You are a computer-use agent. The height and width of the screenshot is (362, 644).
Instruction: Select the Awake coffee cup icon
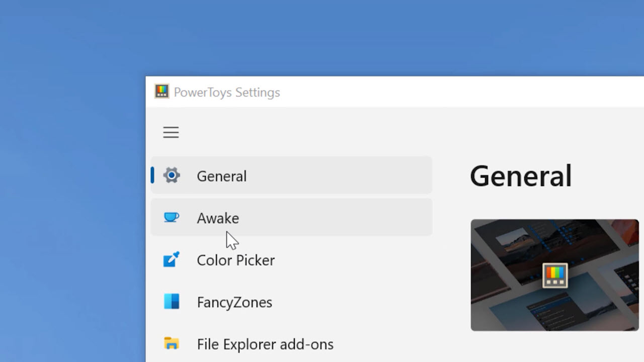[172, 217]
